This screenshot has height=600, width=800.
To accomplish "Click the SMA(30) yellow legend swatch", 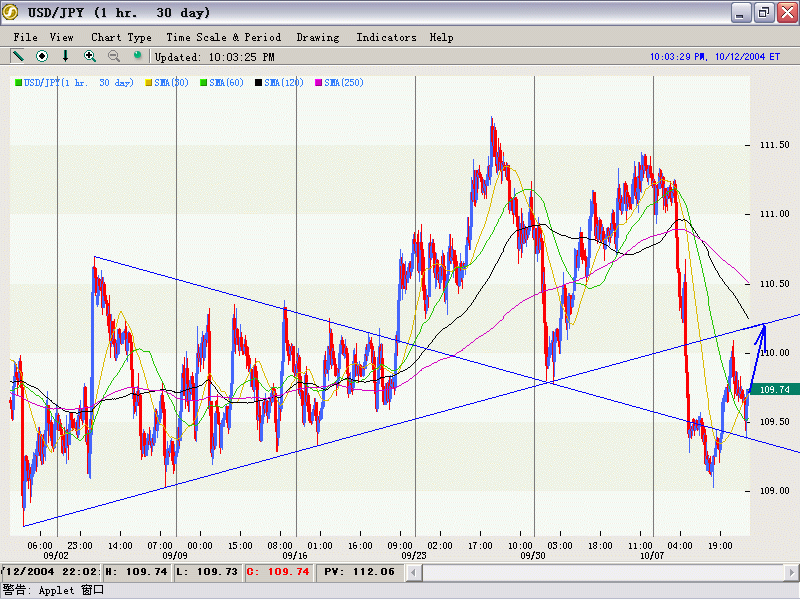I will pos(149,83).
